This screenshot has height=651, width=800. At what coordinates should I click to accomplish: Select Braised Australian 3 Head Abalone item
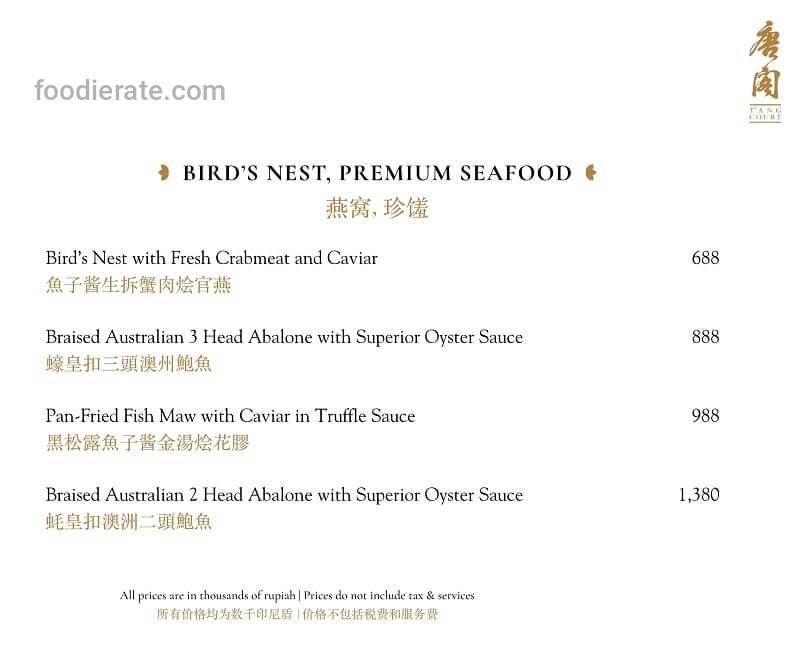284,337
